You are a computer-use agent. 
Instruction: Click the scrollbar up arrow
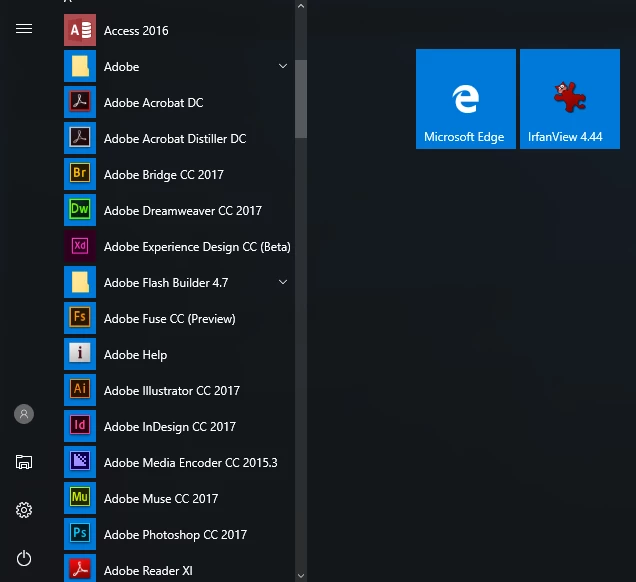pyautogui.click(x=301, y=6)
